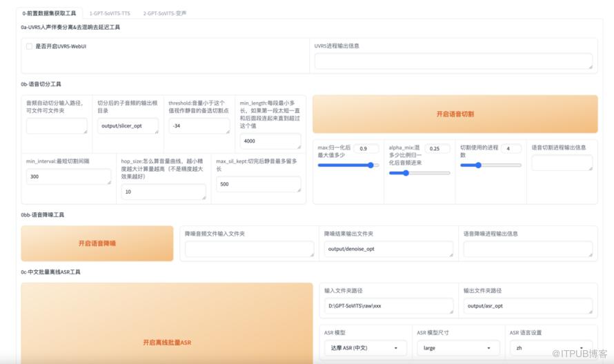Image resolution: width=614 pixels, height=364 pixels.
Task: Open the 2-GPT-SoVITS-变声 tab
Action: tap(164, 13)
